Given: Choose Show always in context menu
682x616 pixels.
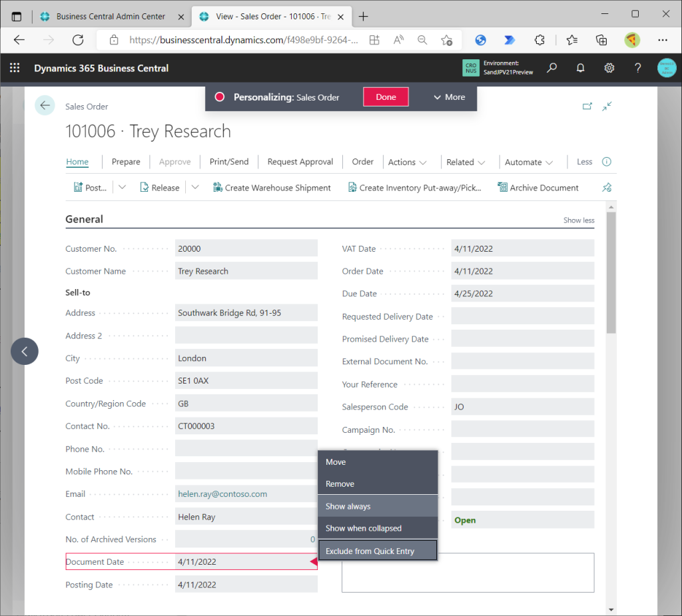Looking at the screenshot, I should coord(378,506).
